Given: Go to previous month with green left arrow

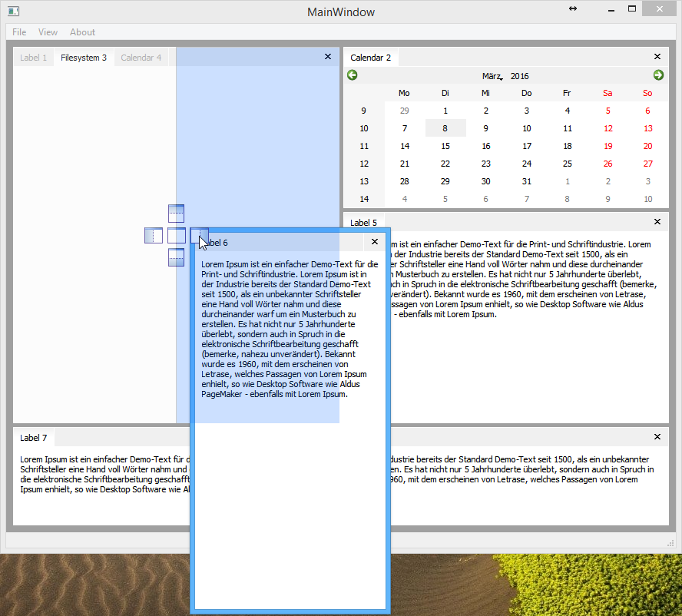Looking at the screenshot, I should tap(353, 75).
